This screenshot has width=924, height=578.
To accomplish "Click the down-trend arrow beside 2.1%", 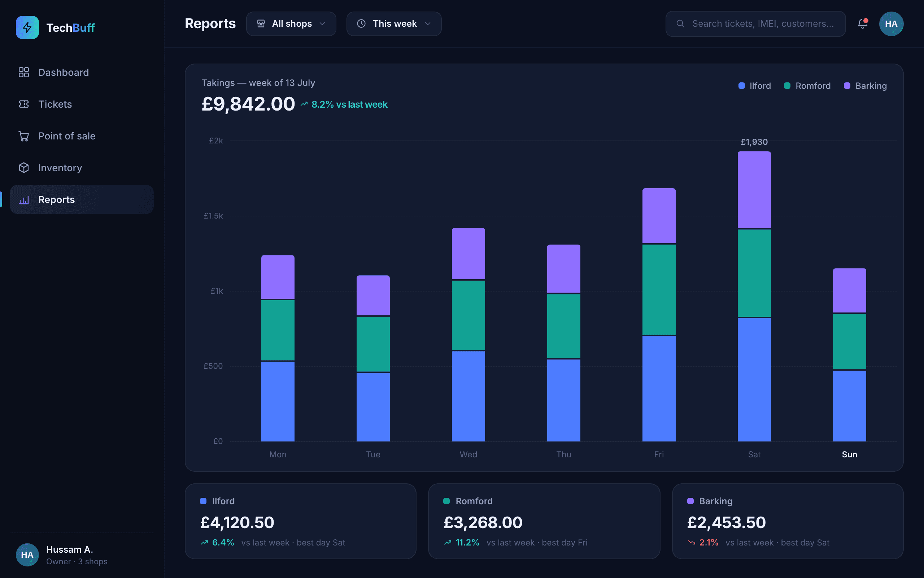I will tap(692, 543).
